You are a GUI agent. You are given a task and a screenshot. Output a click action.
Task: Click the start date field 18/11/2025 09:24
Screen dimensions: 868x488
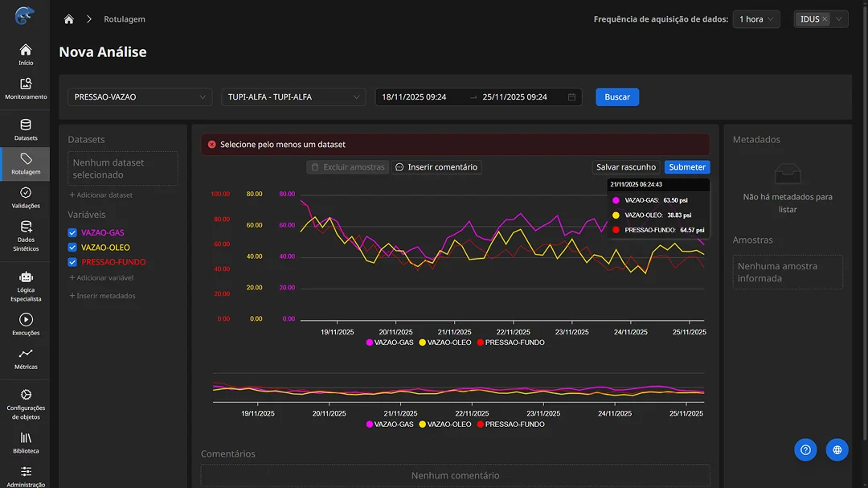pyautogui.click(x=414, y=97)
